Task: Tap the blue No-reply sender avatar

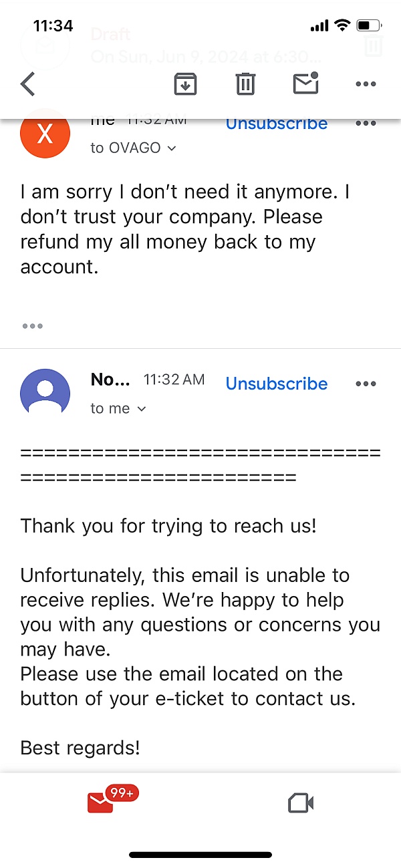Action: 45,394
